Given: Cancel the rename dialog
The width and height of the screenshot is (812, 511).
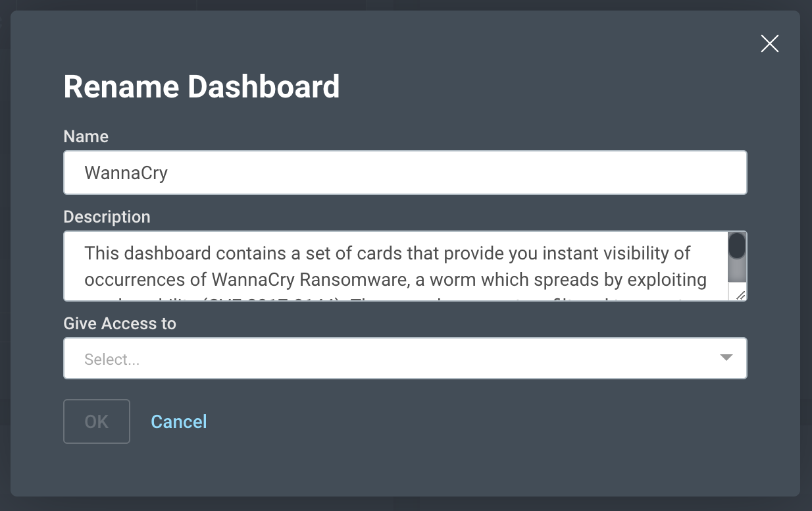Looking at the screenshot, I should pos(178,421).
